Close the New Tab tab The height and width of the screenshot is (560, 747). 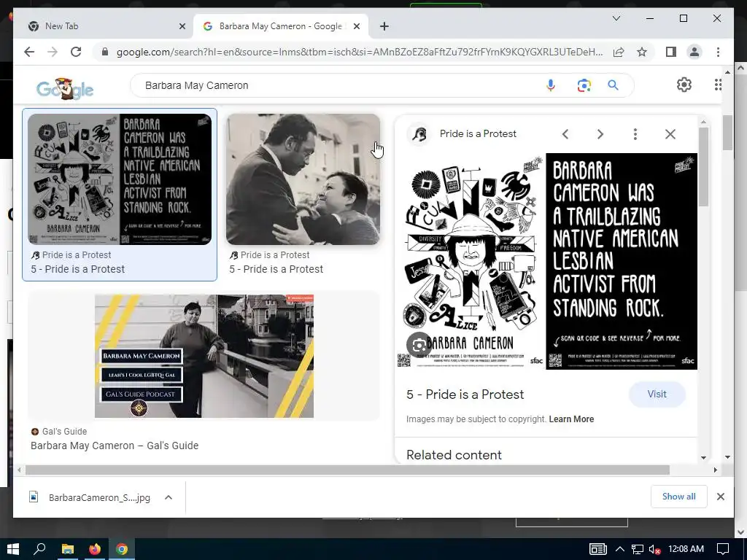(182, 26)
